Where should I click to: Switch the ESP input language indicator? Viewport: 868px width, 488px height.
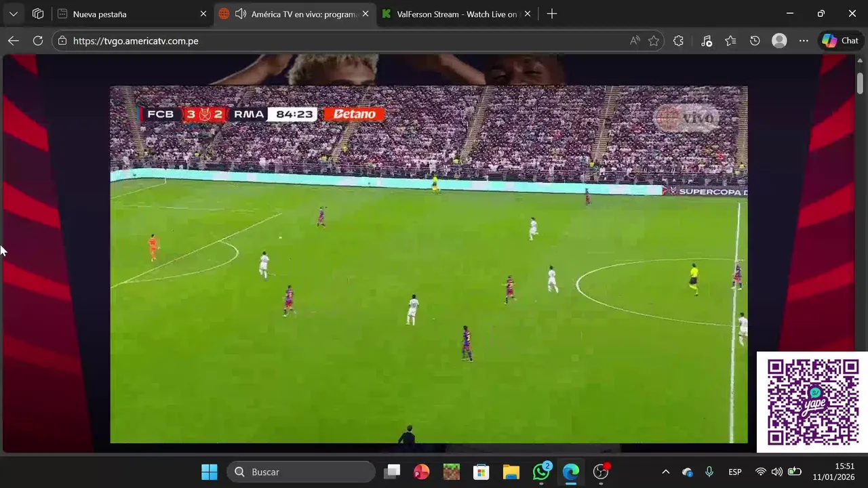point(734,472)
